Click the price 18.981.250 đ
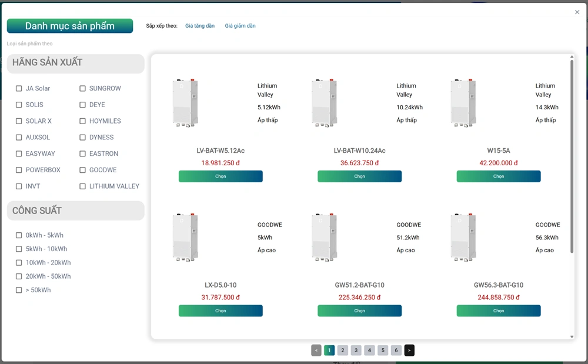 point(220,163)
